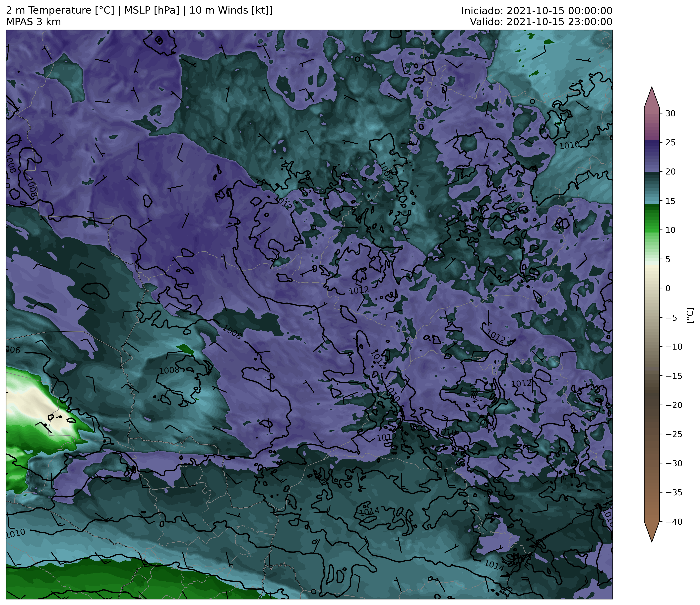Click the colorbar tick label '−15'
The width and height of the screenshot is (700, 605).
[x=674, y=376]
